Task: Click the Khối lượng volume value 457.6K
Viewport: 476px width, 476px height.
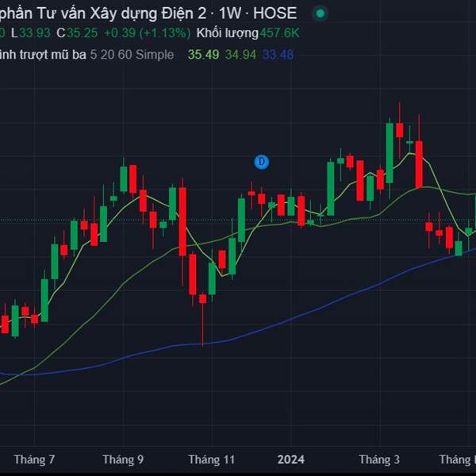Action: [x=279, y=33]
